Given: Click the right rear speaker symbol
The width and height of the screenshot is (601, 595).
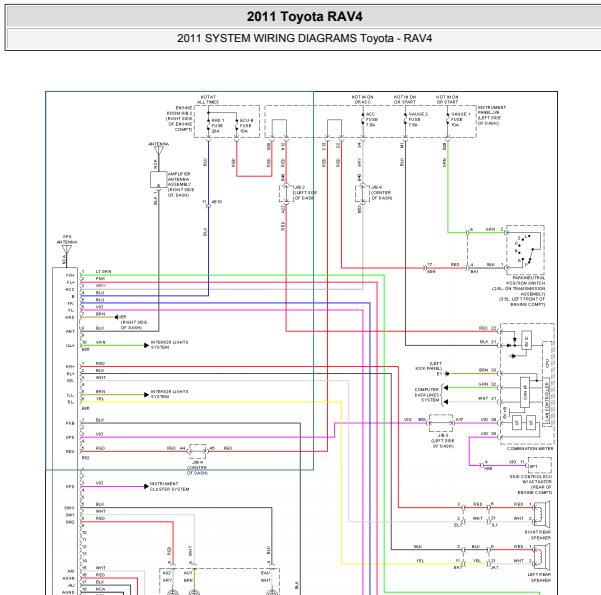Looking at the screenshot, I should coord(542,514).
